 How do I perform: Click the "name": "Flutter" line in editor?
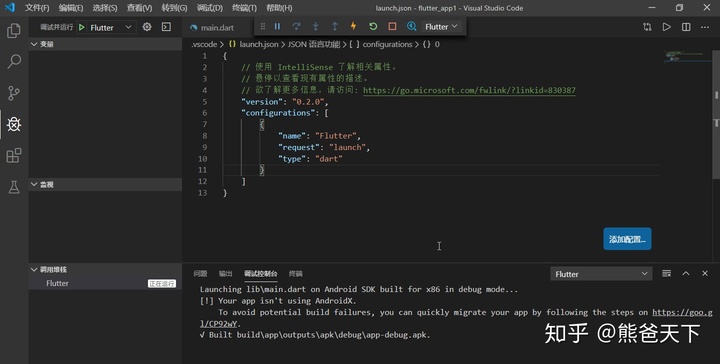(x=319, y=136)
